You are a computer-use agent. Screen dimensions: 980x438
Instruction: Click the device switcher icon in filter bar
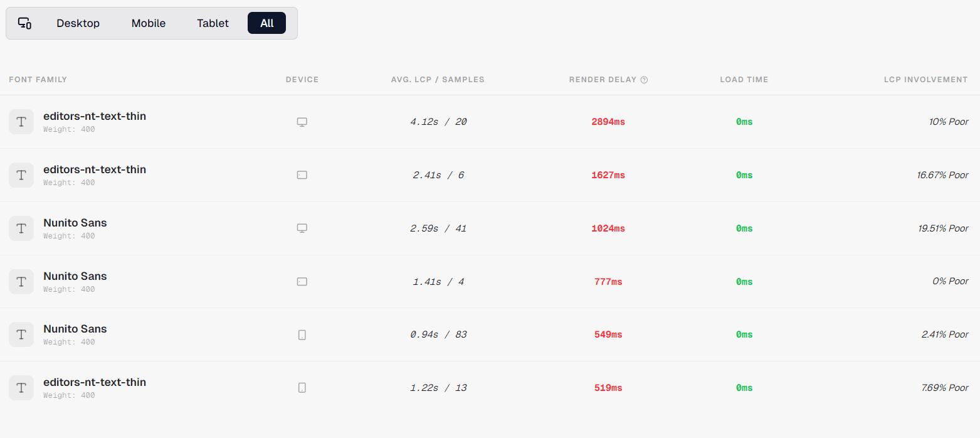click(x=24, y=23)
